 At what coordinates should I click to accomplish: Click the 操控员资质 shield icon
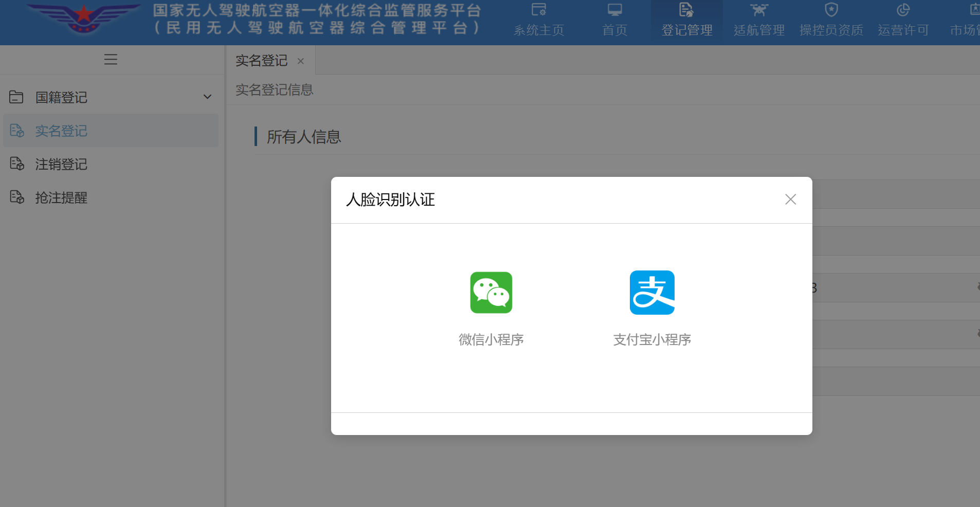(x=831, y=10)
